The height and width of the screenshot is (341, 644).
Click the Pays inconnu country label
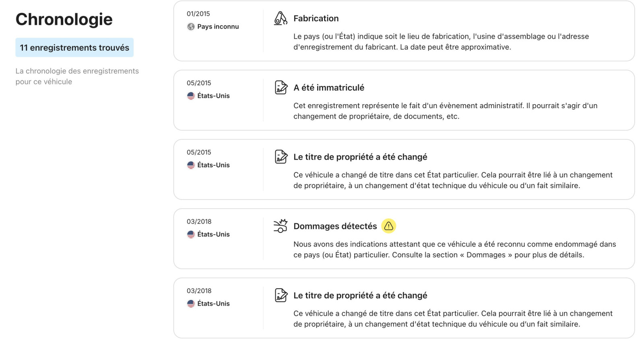coord(218,27)
